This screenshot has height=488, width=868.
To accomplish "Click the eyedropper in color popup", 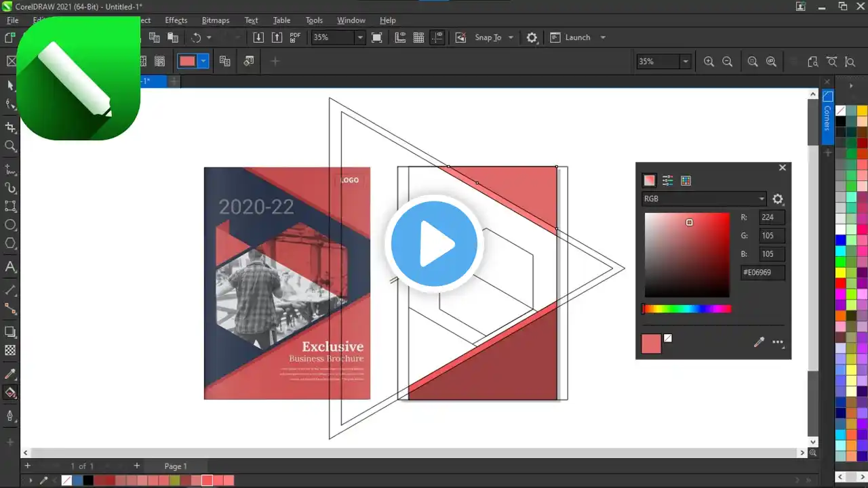I will click(x=759, y=343).
